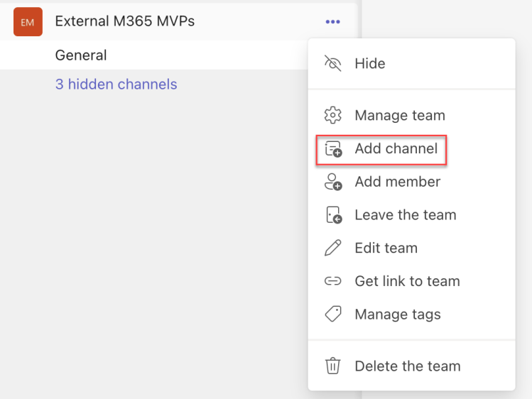Click the person-plus Add member icon
The width and height of the screenshot is (532, 399).
click(333, 182)
